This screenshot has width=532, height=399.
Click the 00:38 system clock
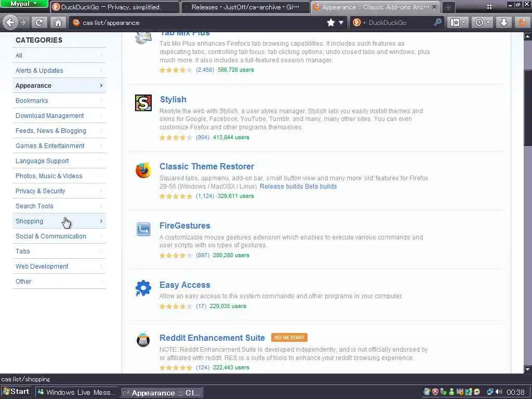[x=515, y=392]
